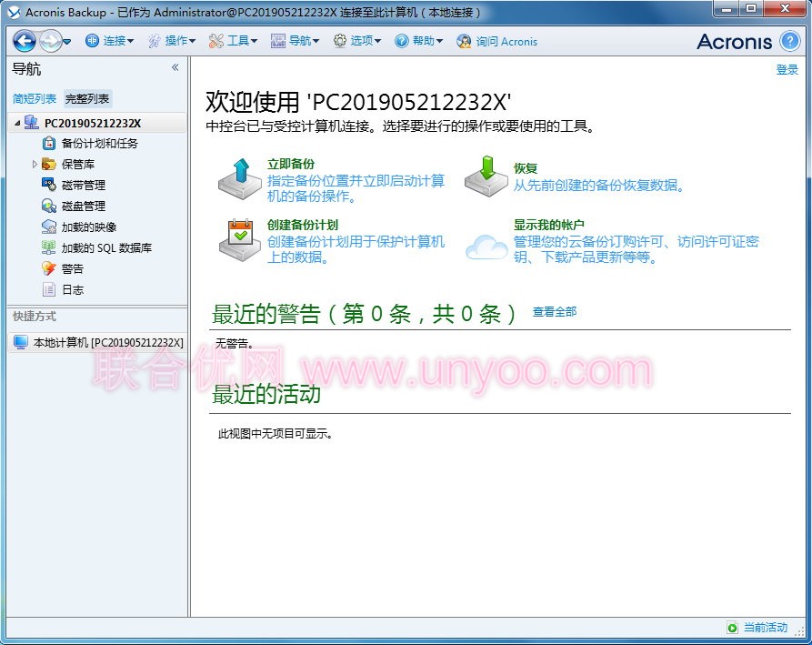Open the 连接 menu

[x=109, y=41]
